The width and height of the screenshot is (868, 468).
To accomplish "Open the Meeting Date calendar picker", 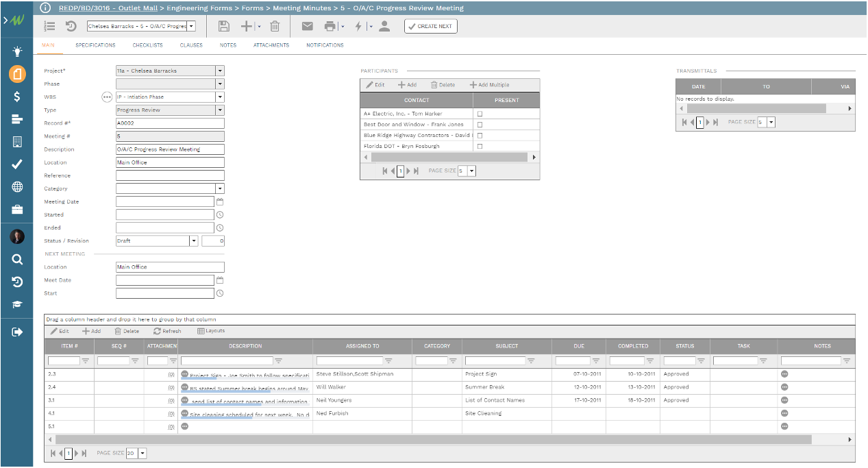I will point(220,202).
